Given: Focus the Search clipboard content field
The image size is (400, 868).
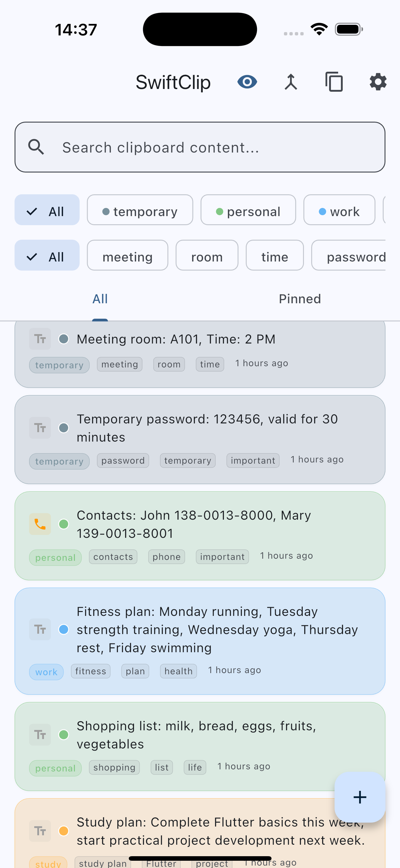Looking at the screenshot, I should (x=216, y=147).
